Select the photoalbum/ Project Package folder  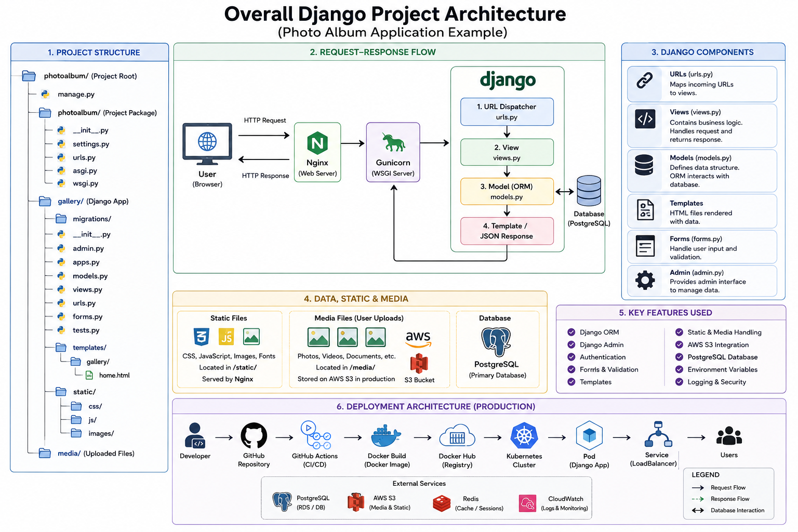coord(98,113)
